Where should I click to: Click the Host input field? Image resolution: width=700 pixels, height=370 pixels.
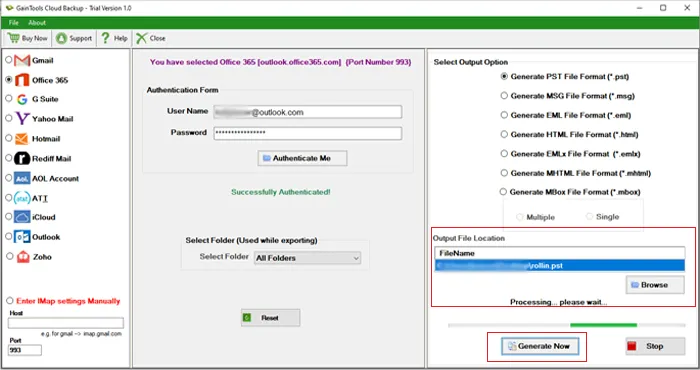(x=66, y=323)
